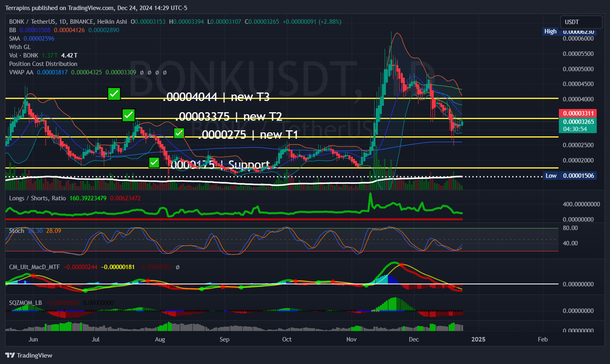Select the Vol · BONK indicator legend
610x364 pixels.
pos(24,56)
